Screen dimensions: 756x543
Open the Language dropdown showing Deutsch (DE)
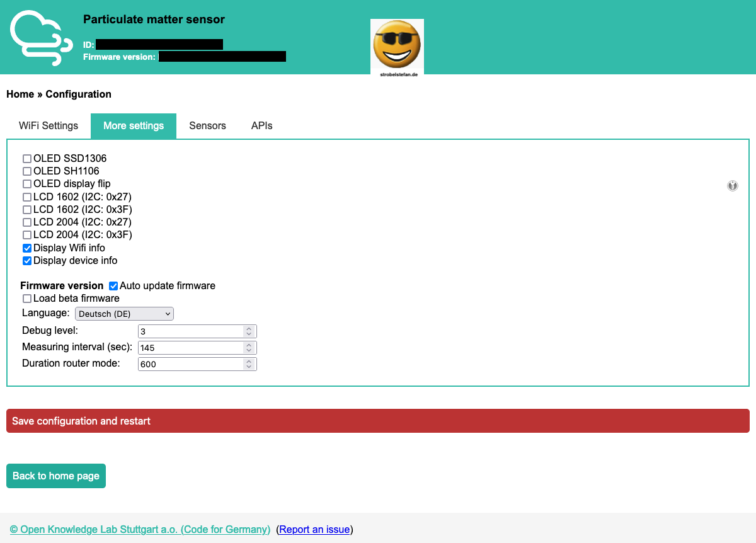tap(124, 313)
